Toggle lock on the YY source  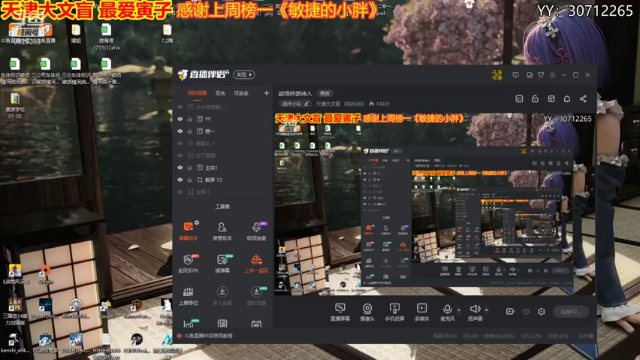tap(190, 119)
